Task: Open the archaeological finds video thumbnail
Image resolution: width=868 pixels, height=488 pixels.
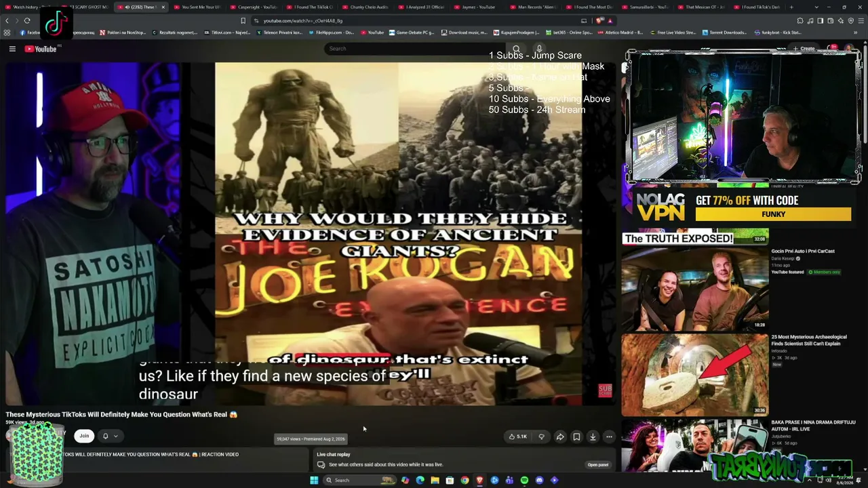Action: tap(695, 373)
